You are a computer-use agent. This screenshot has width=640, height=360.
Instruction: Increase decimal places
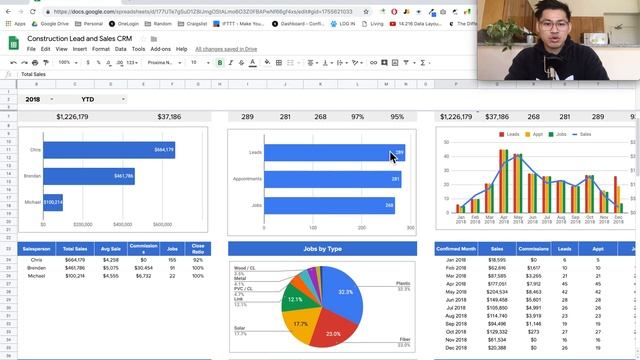point(120,63)
